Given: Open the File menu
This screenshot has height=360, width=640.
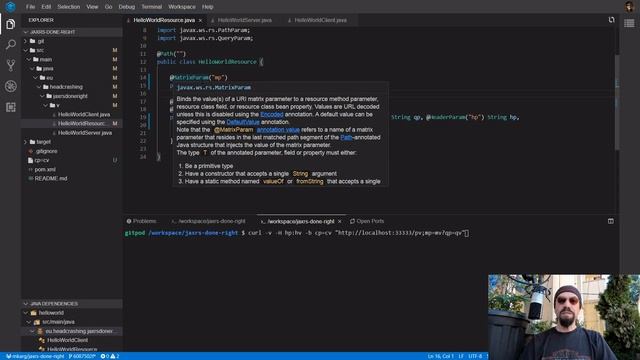Looking at the screenshot, I should tap(30, 7).
